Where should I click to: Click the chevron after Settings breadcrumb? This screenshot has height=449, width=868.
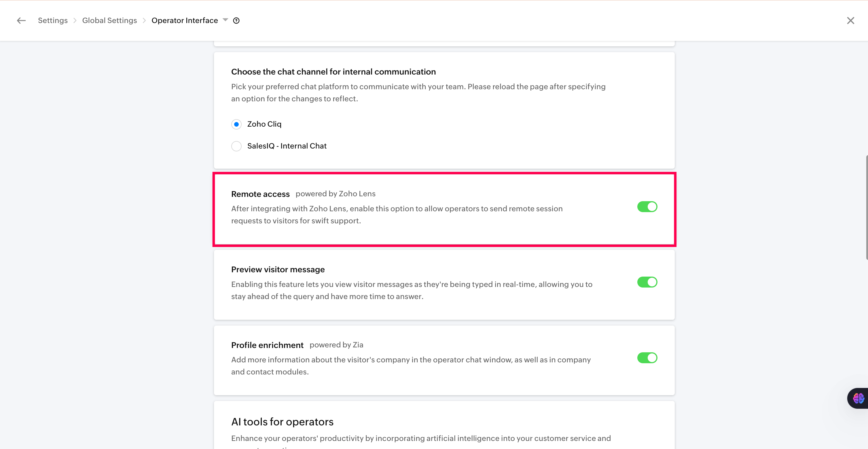pos(75,20)
